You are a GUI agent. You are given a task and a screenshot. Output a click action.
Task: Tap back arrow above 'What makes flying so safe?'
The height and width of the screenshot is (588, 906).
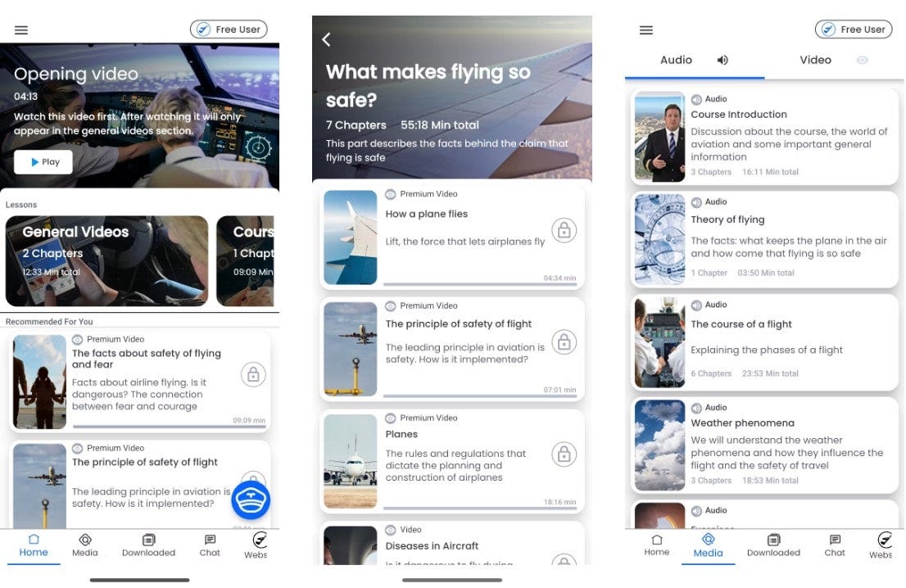click(x=327, y=39)
